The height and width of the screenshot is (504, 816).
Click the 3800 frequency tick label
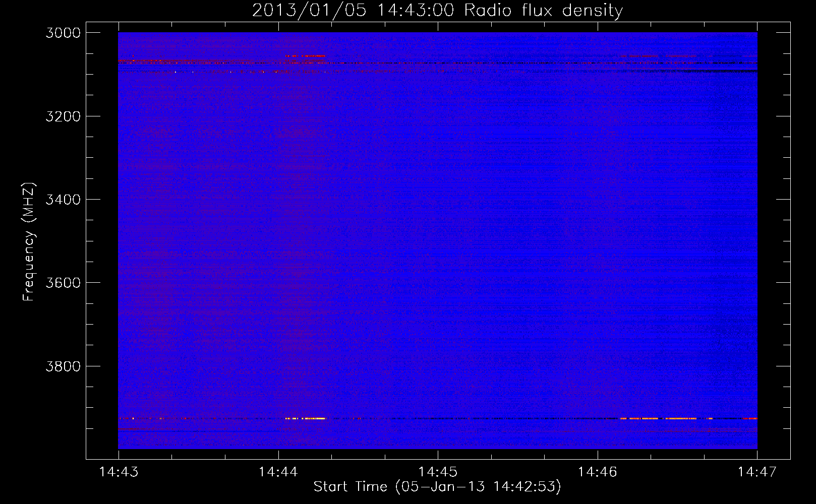point(63,366)
